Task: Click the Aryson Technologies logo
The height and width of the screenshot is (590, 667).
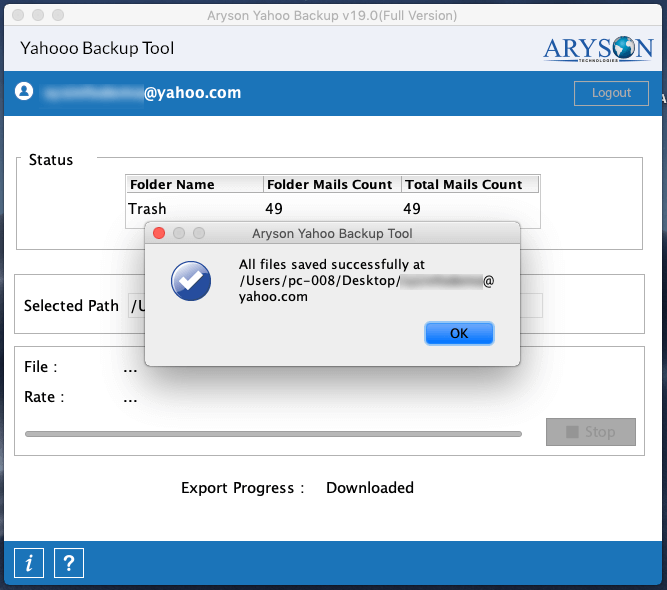Action: [598, 48]
